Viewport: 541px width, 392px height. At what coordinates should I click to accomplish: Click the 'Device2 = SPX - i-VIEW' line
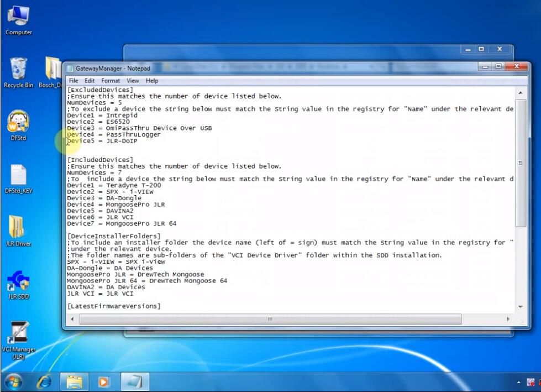click(110, 191)
